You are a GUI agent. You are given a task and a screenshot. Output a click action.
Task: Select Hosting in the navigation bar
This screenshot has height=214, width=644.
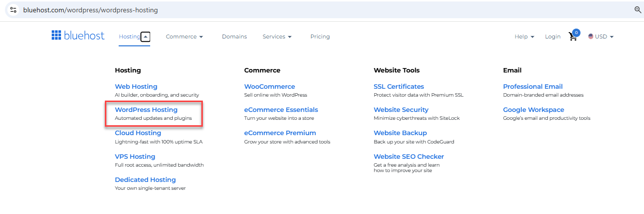pos(129,36)
